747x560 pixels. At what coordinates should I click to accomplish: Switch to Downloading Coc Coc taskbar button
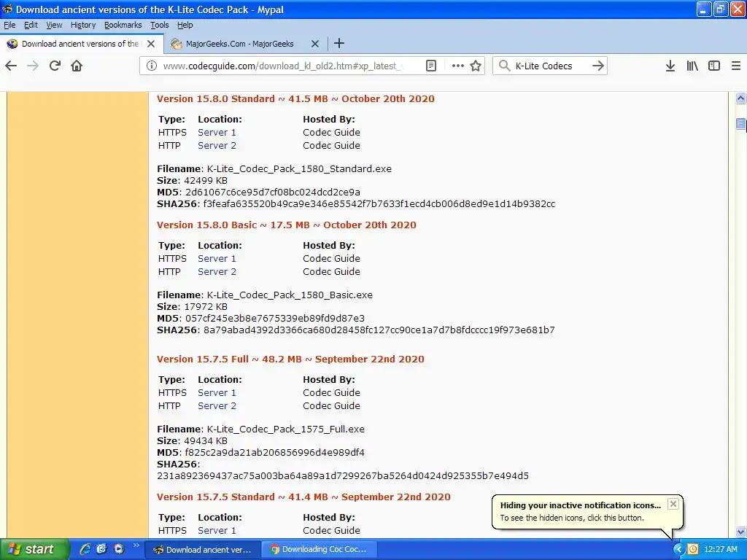[320, 550]
